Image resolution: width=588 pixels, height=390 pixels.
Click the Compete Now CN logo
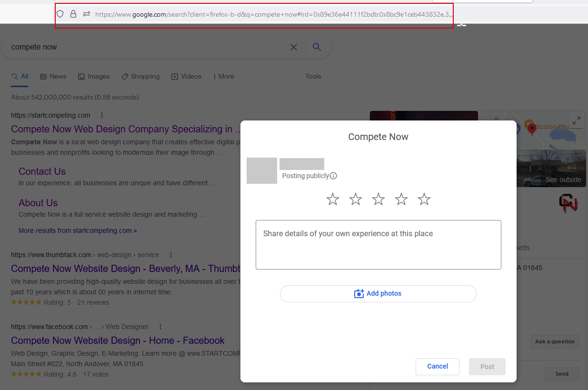[x=568, y=203]
